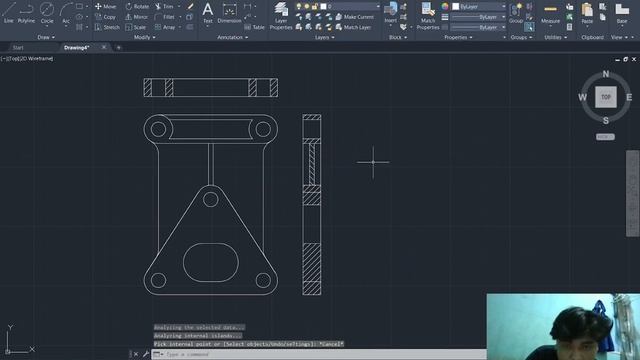Toggle the layer lock padlock icon

tap(315, 7)
